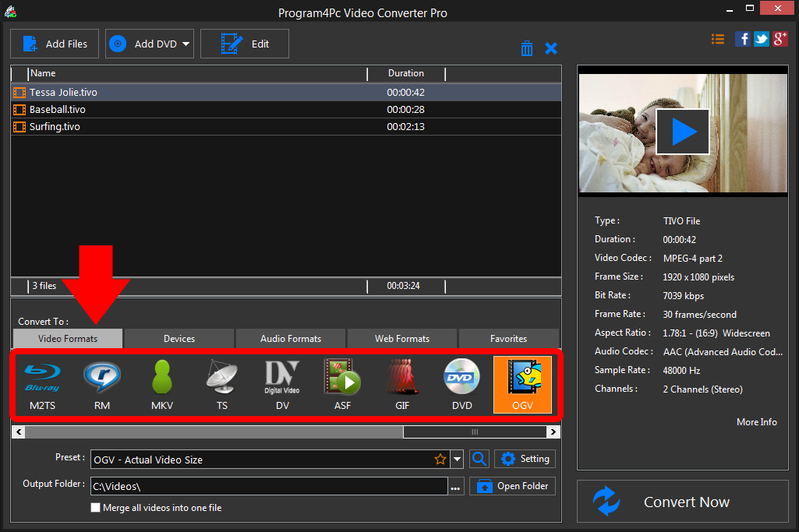Click the Name column header
Image resolution: width=799 pixels, height=532 pixels.
click(x=197, y=74)
